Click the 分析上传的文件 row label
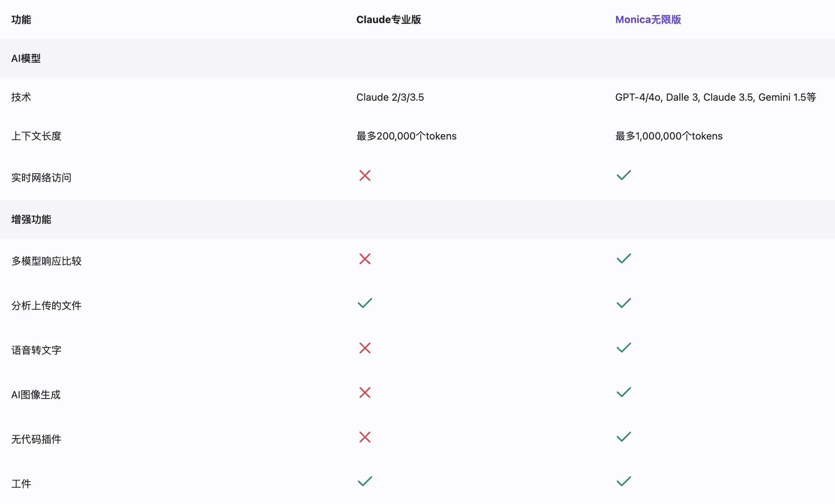Image resolution: width=835 pixels, height=504 pixels. click(46, 306)
